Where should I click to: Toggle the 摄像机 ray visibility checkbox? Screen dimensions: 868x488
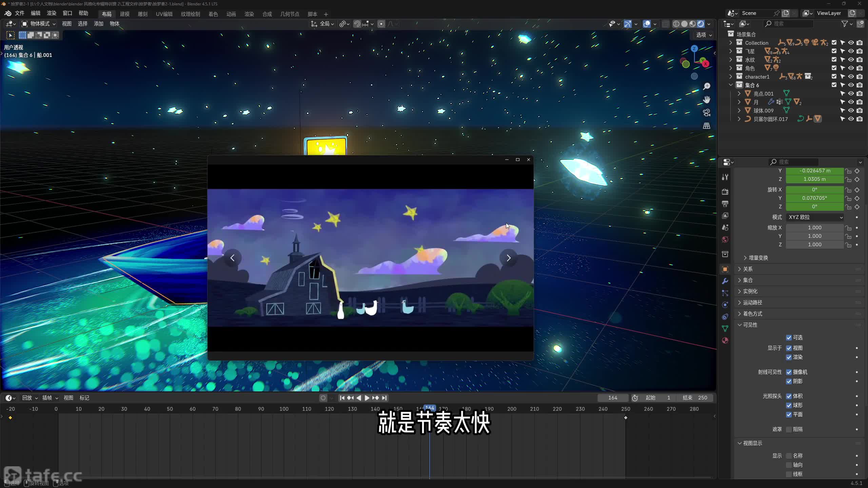pos(789,372)
